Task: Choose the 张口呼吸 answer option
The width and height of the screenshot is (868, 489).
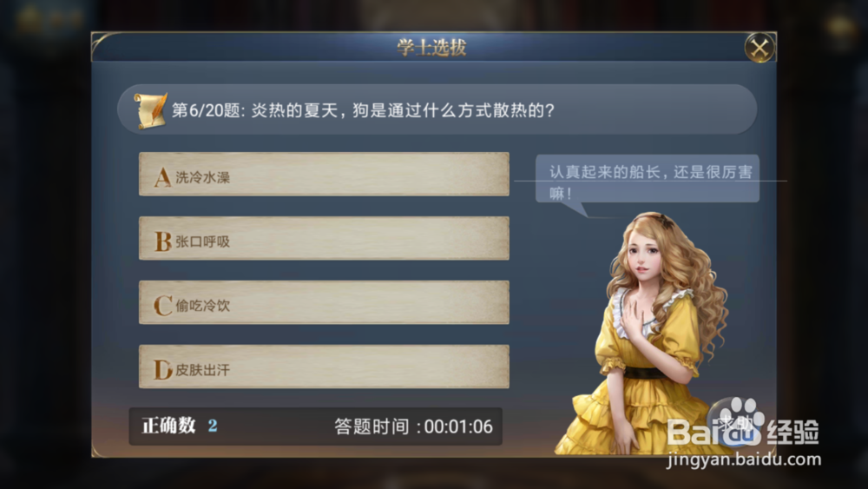Action: (x=324, y=239)
